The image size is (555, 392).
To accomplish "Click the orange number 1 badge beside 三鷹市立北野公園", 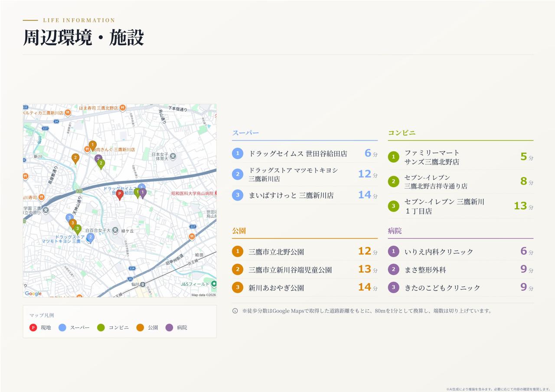I will click(238, 252).
